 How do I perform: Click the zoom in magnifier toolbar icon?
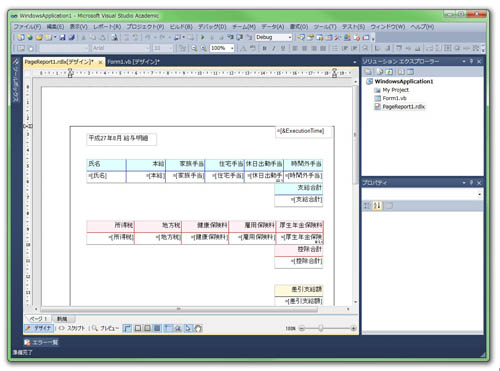194,48
